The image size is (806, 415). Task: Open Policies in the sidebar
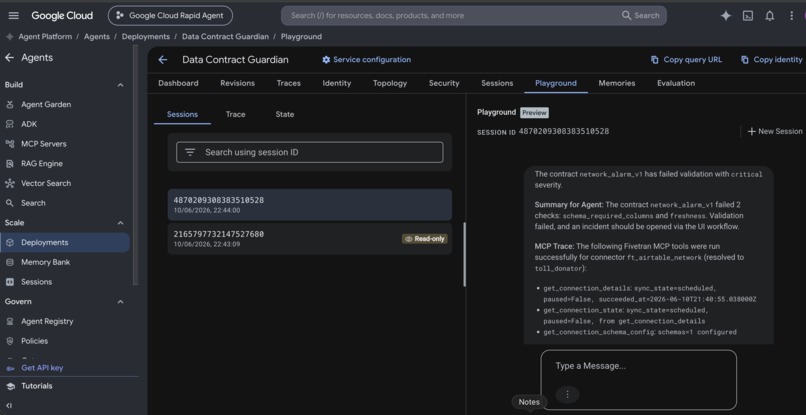[x=34, y=341]
